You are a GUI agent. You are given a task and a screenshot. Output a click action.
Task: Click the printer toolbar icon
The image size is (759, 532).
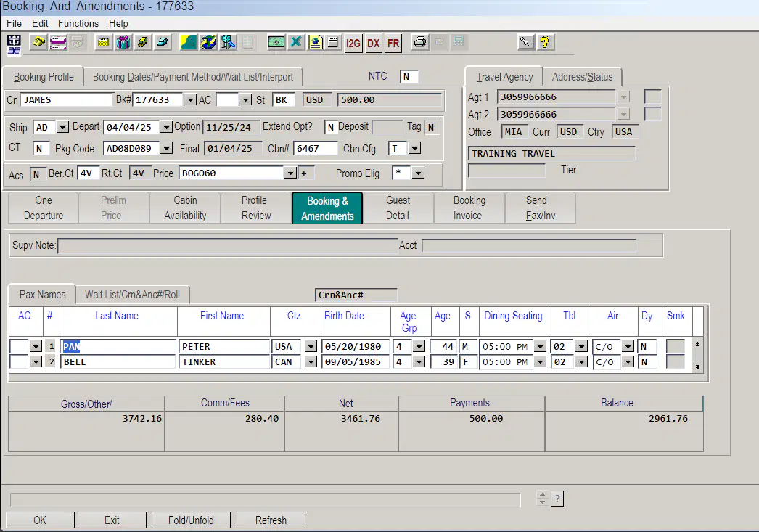pos(419,43)
